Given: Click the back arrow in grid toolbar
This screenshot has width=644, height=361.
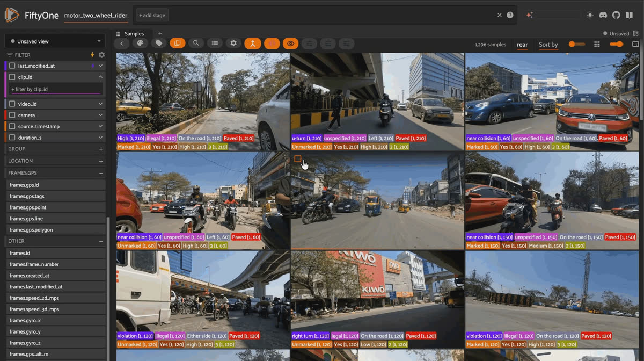Looking at the screenshot, I should [x=122, y=44].
